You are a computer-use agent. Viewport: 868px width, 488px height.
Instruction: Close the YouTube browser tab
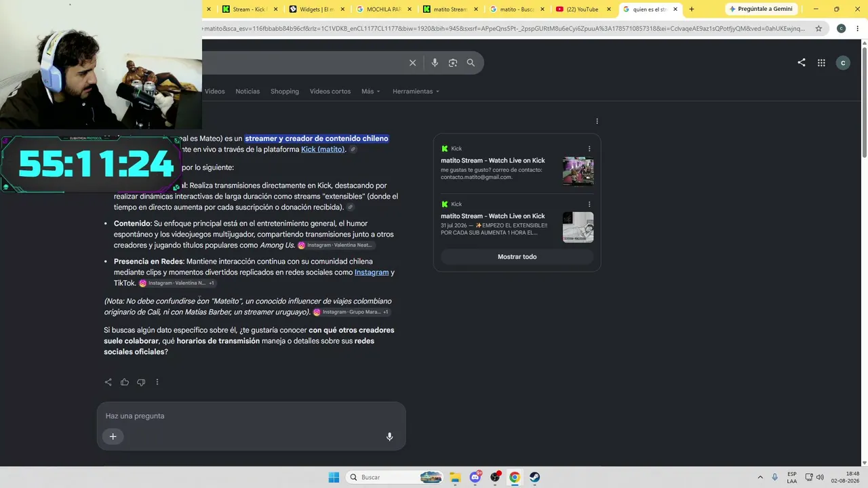tap(608, 9)
